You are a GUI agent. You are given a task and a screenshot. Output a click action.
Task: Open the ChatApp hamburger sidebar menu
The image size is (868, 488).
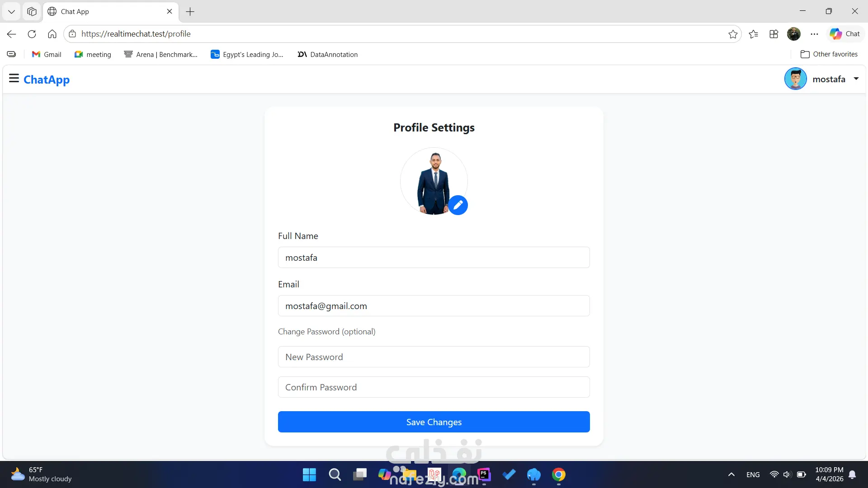14,79
